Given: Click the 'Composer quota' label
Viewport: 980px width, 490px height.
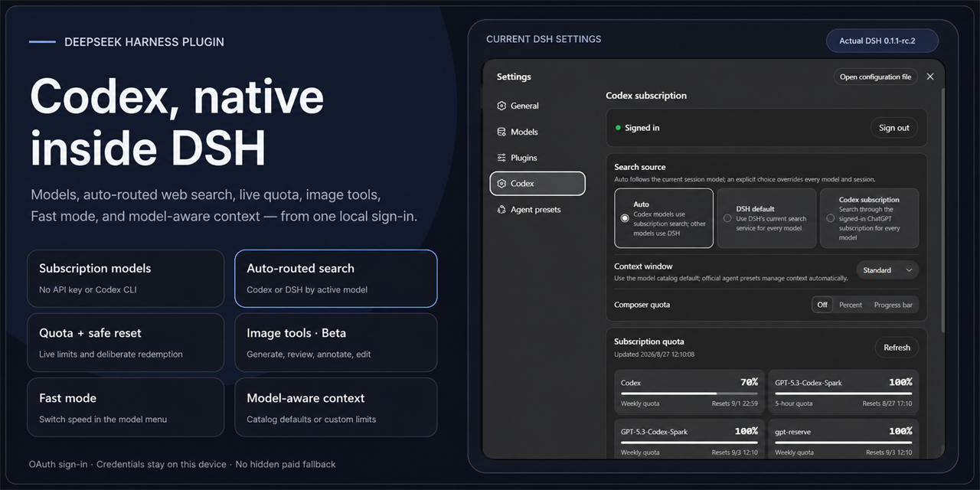Looking at the screenshot, I should pos(642,305).
